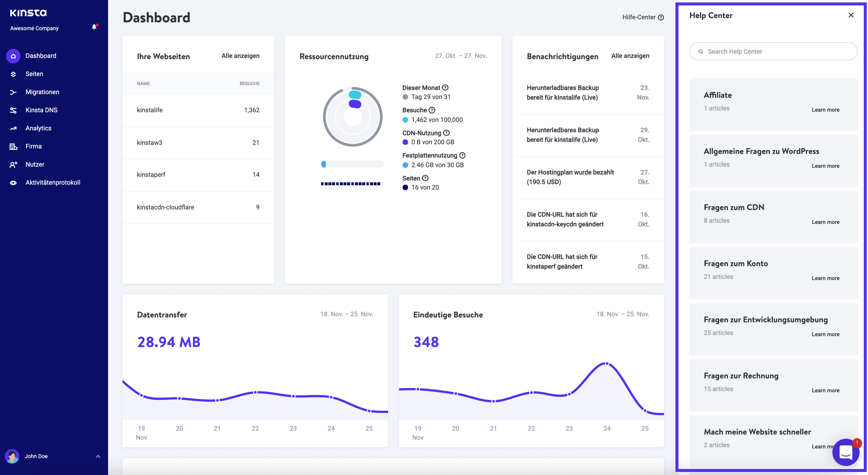868x475 pixels.
Task: Click the CDN-Nutzung help icon
Action: pos(446,133)
